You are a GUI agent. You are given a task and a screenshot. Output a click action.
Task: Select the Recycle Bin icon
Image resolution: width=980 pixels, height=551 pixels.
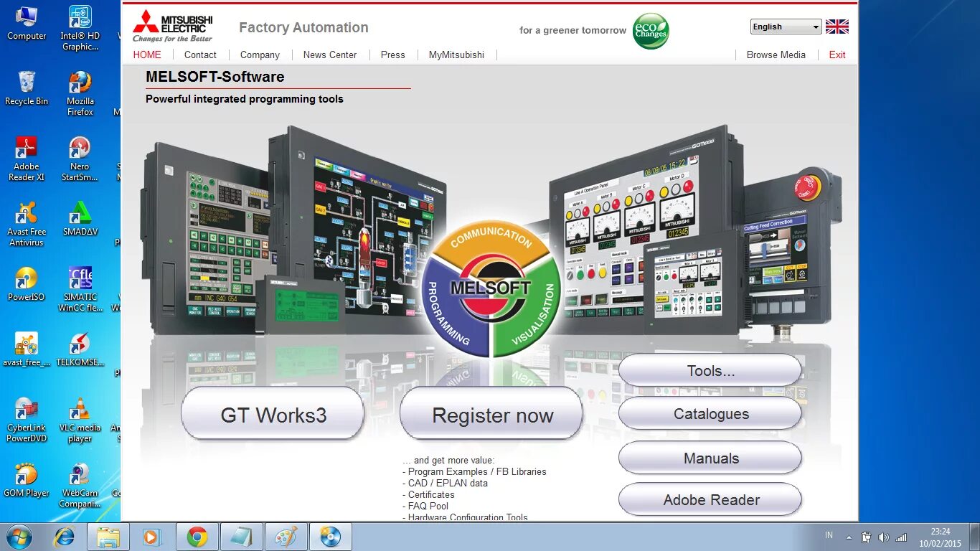(27, 88)
